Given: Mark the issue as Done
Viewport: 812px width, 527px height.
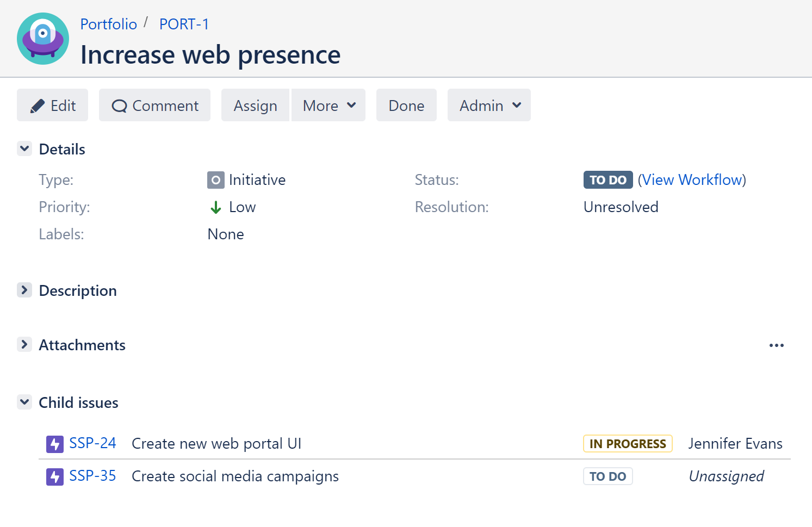Looking at the screenshot, I should (x=406, y=106).
